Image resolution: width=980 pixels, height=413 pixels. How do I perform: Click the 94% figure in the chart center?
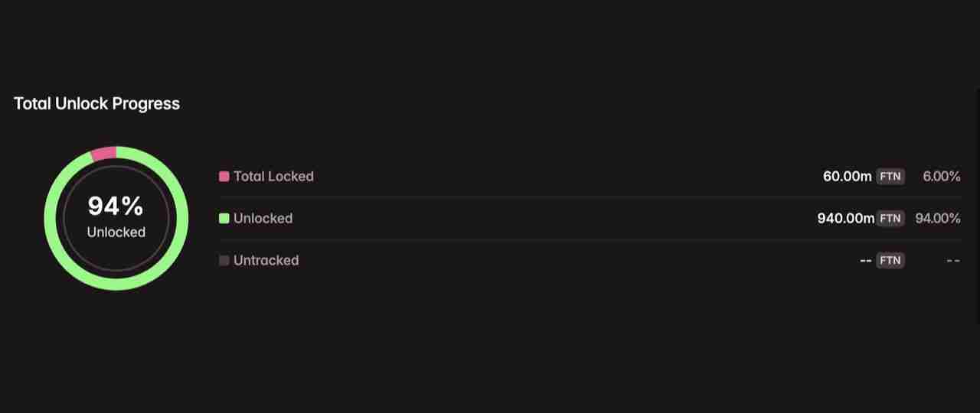(x=116, y=206)
